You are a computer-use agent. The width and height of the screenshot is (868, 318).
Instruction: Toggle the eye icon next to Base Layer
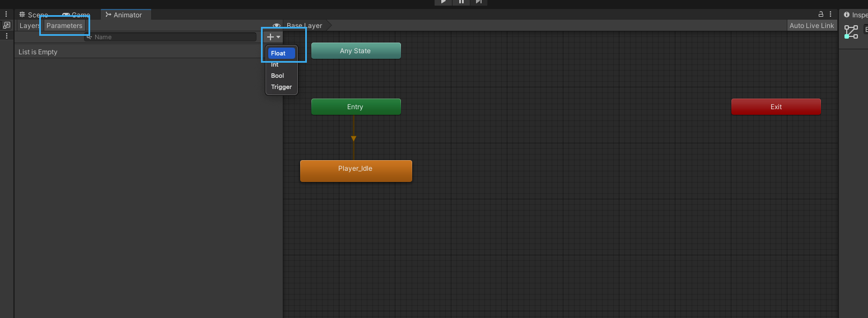pos(277,26)
